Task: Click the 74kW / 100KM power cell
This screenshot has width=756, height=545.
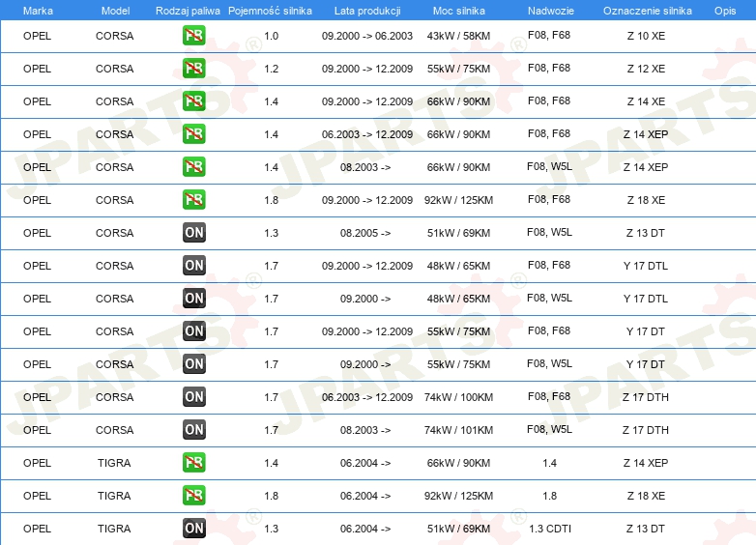Action: (x=458, y=397)
